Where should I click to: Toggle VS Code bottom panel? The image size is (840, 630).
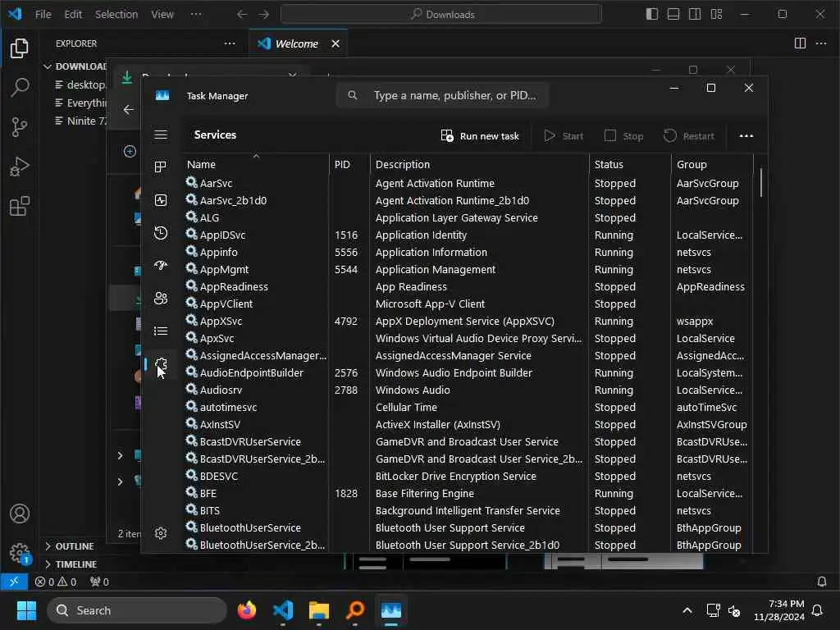pos(673,15)
